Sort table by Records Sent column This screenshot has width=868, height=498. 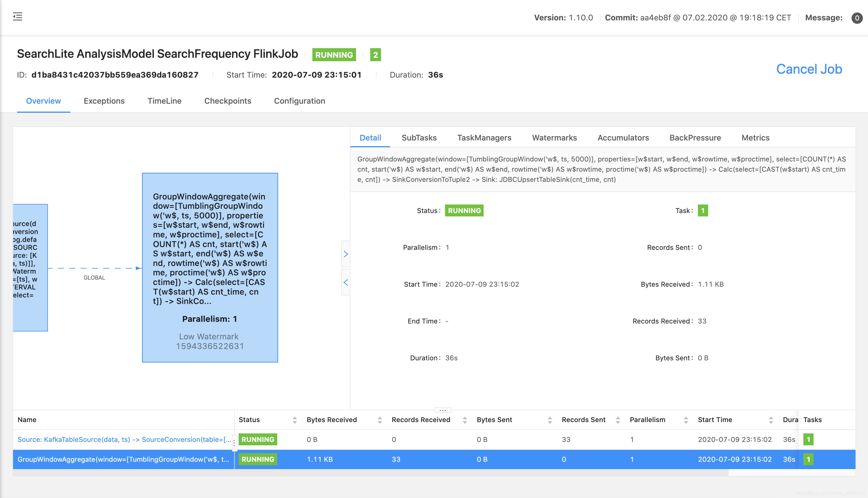tap(618, 420)
